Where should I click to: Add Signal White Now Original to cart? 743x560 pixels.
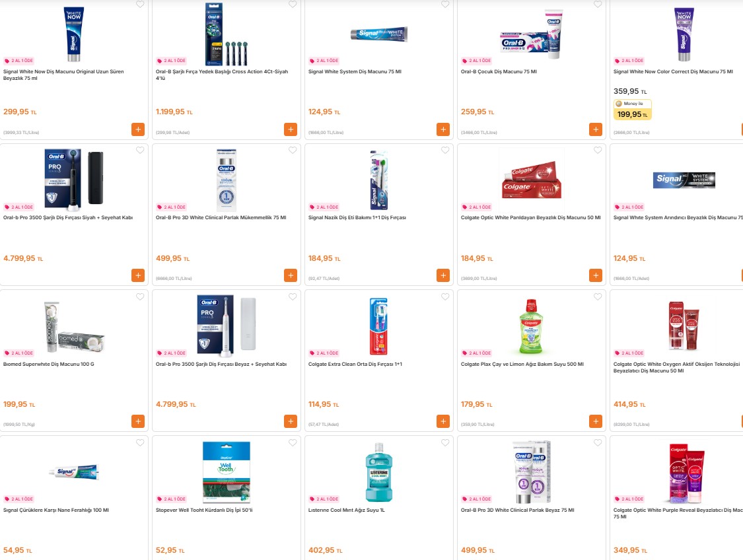[x=138, y=129]
